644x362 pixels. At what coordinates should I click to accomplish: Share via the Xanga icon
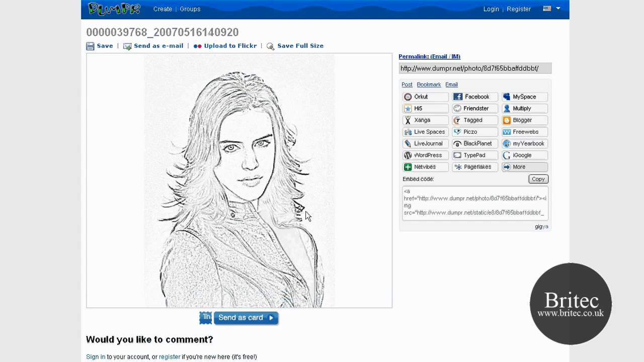click(x=408, y=120)
